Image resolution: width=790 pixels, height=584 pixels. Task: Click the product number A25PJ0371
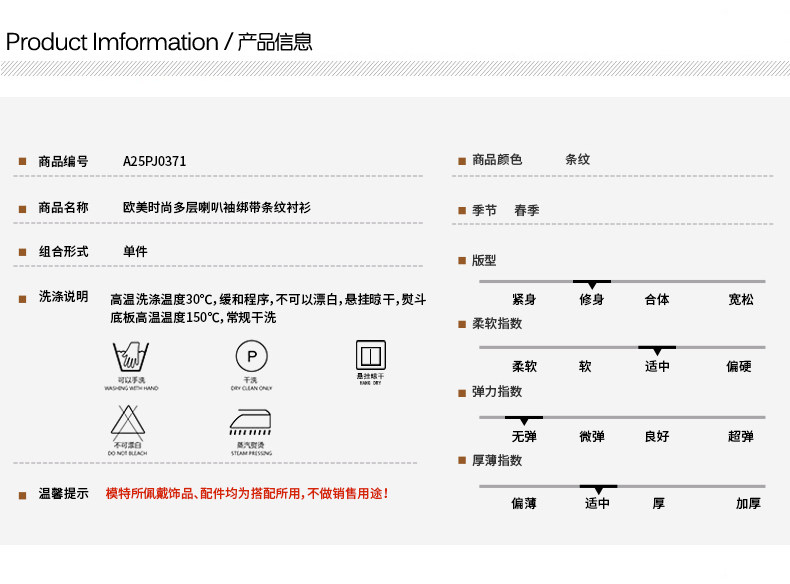[155, 161]
